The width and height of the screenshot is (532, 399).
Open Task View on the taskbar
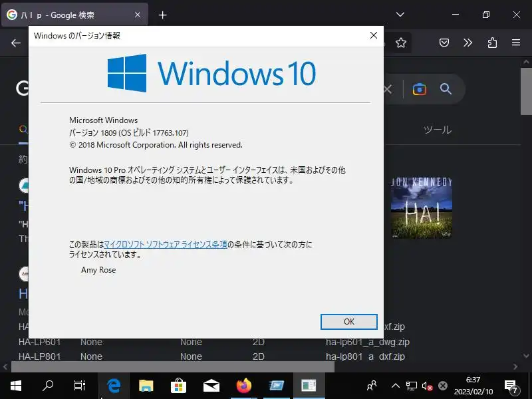click(x=80, y=386)
